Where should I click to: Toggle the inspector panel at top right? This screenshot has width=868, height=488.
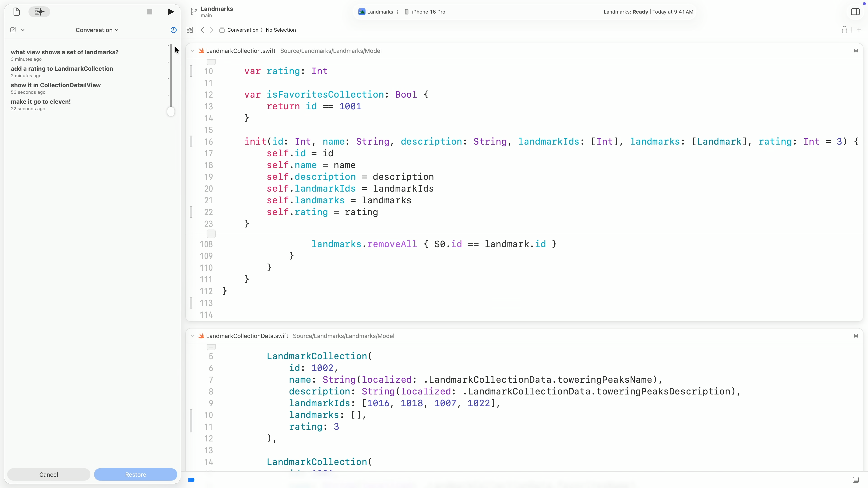tap(855, 12)
